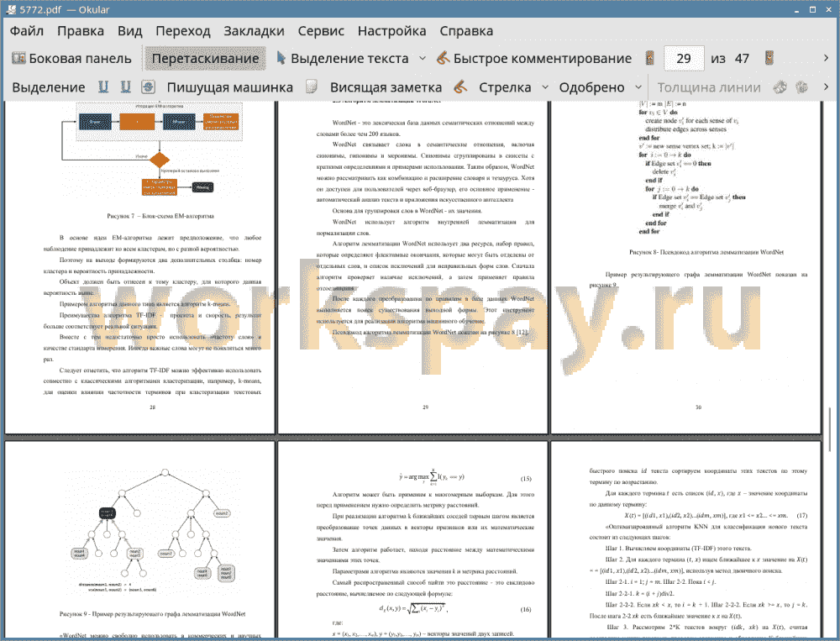Expand the selection tool dropdown arrow

coord(423,59)
